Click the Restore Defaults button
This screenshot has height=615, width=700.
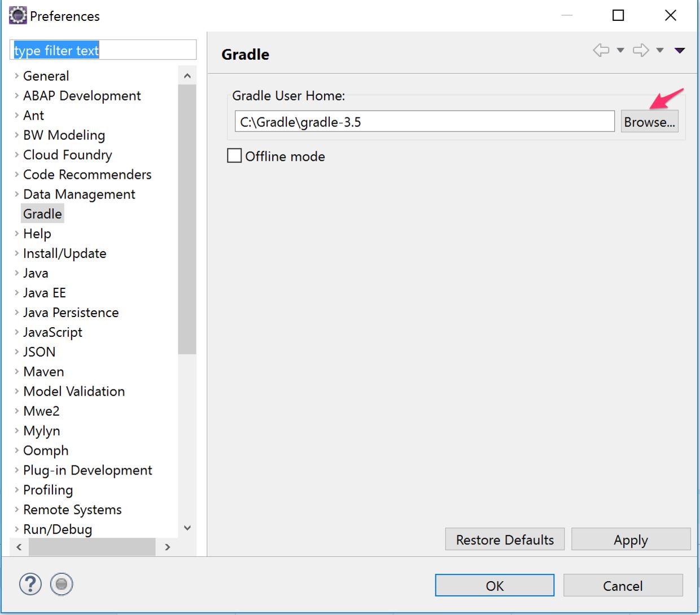pyautogui.click(x=505, y=539)
